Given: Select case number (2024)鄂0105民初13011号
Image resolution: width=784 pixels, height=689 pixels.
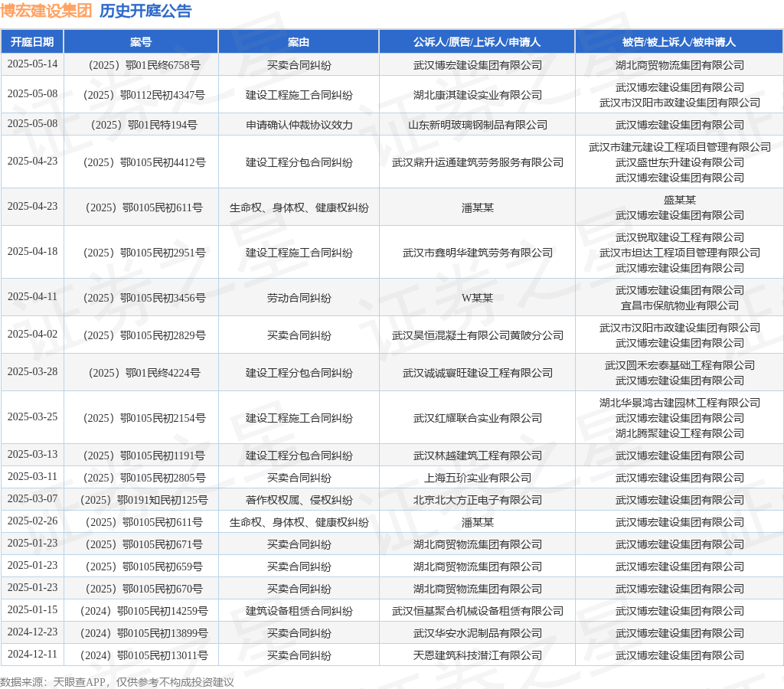Looking at the screenshot, I should tap(144, 655).
